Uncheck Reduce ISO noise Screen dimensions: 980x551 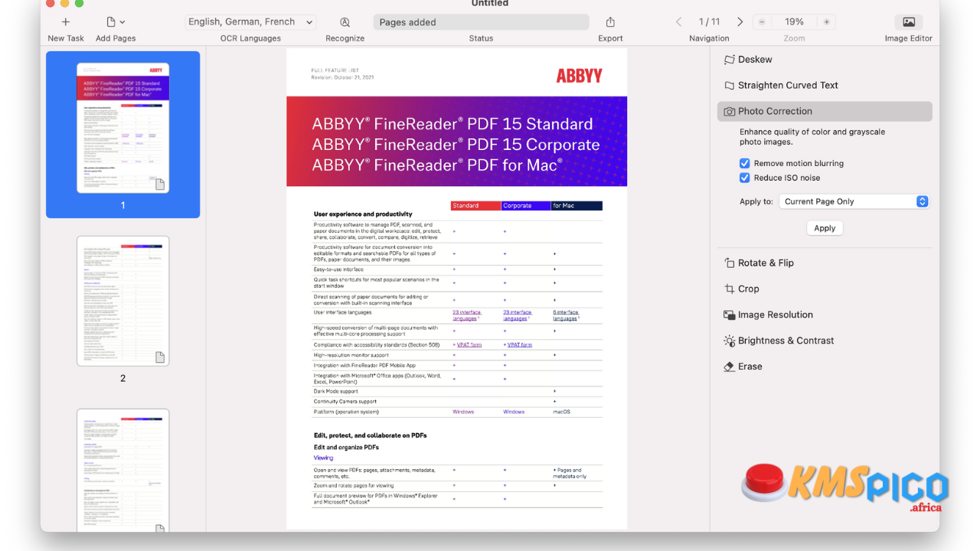point(744,178)
